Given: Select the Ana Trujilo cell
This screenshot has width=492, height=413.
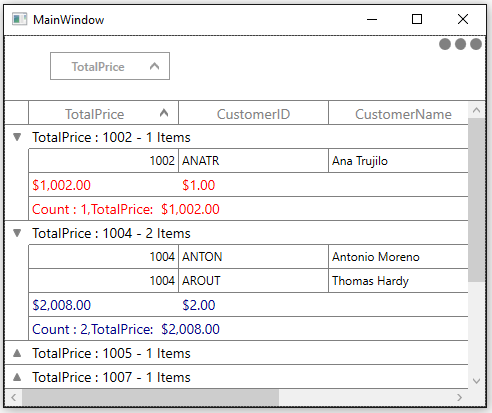Looking at the screenshot, I should pos(399,161).
